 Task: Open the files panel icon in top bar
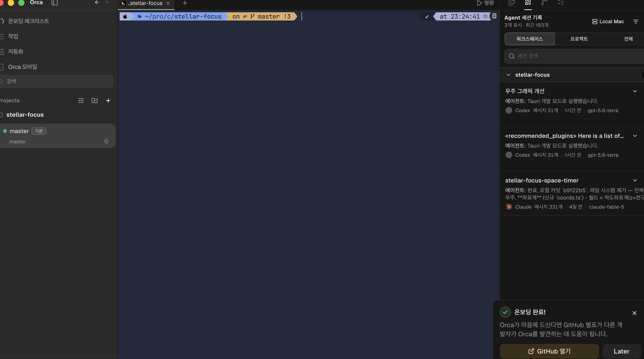tap(511, 3)
